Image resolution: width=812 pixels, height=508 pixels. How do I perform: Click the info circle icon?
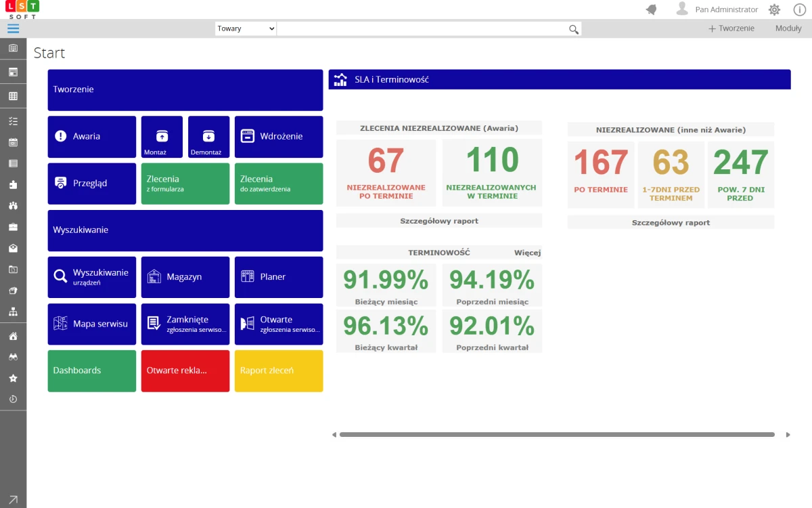pos(798,9)
